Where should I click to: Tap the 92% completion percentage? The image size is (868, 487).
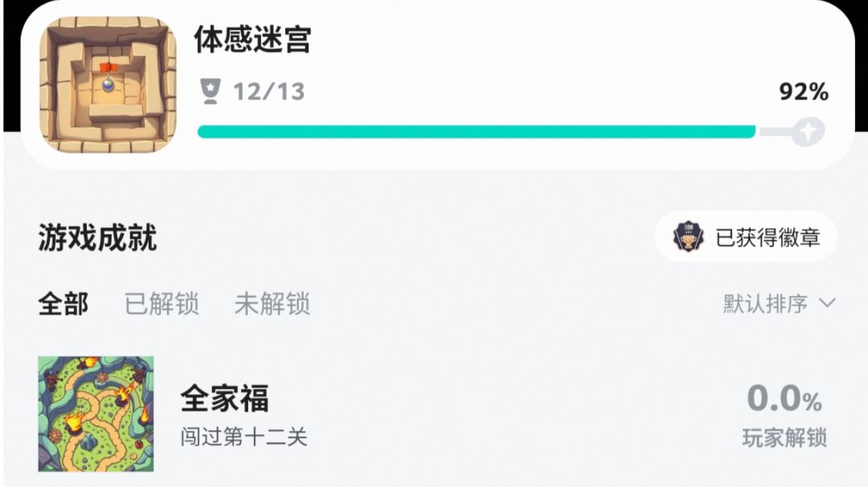coord(803,92)
